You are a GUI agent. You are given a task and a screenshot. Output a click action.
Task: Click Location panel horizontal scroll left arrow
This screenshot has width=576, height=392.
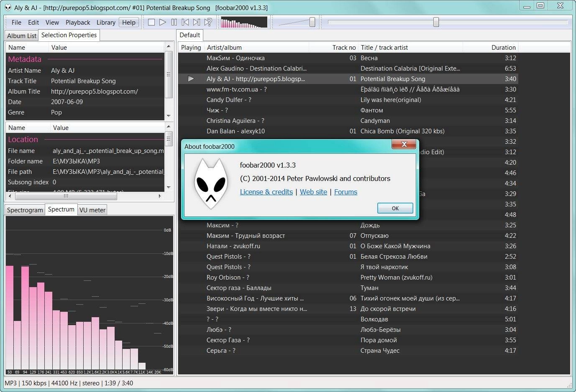tap(10, 196)
